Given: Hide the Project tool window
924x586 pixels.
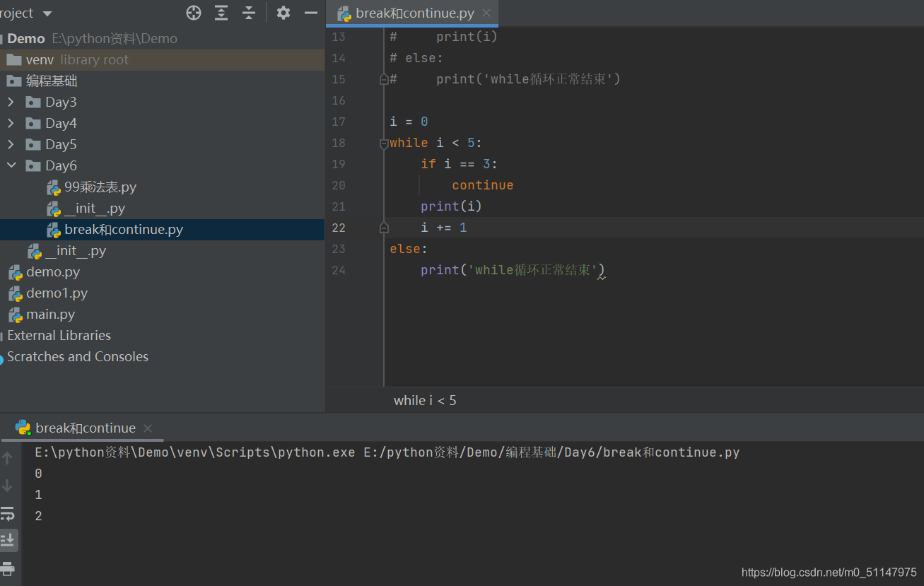Looking at the screenshot, I should point(311,13).
